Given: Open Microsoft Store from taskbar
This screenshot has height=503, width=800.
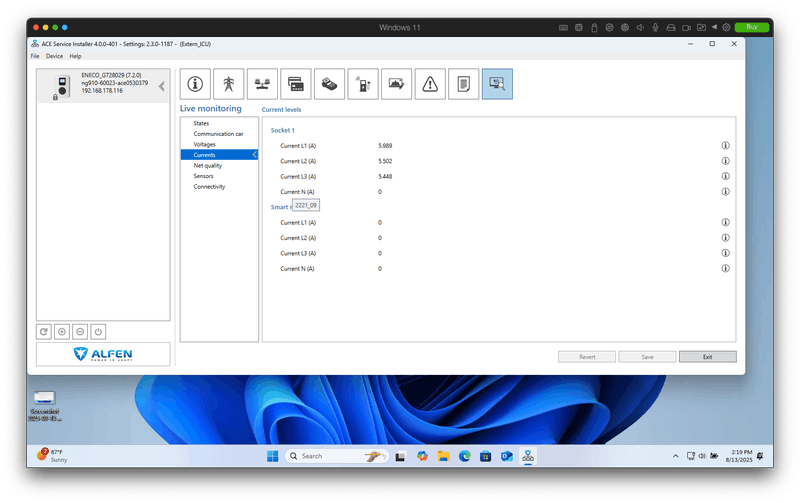Looking at the screenshot, I should coord(485,456).
